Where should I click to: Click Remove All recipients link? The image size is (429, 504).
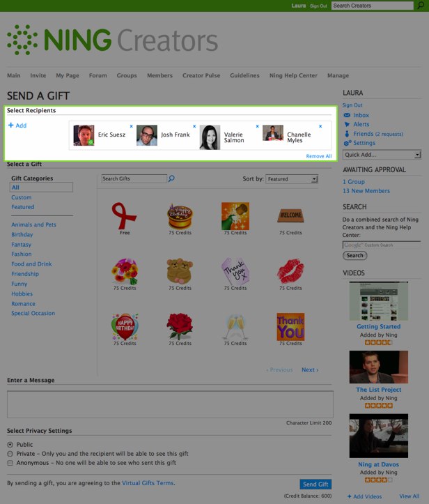[x=318, y=156]
